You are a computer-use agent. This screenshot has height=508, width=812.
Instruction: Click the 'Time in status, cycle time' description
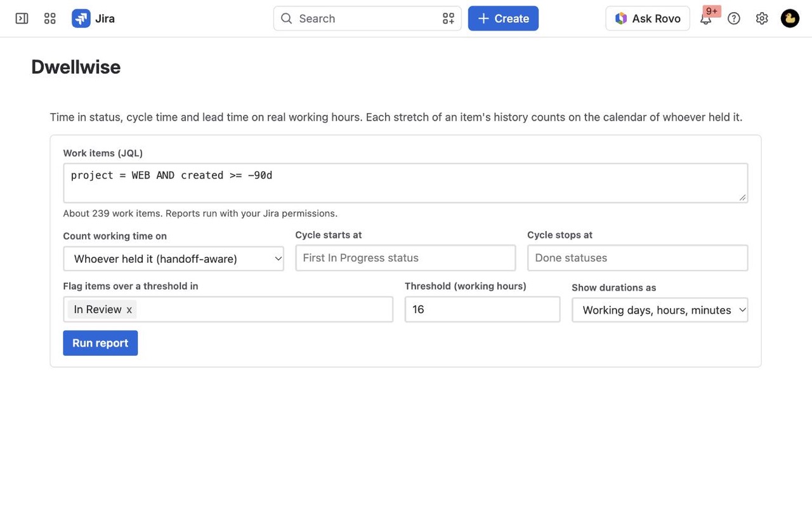click(x=396, y=117)
